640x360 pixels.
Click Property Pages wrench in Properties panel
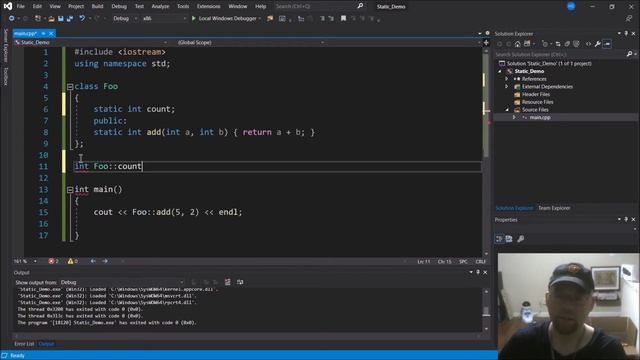click(520, 239)
